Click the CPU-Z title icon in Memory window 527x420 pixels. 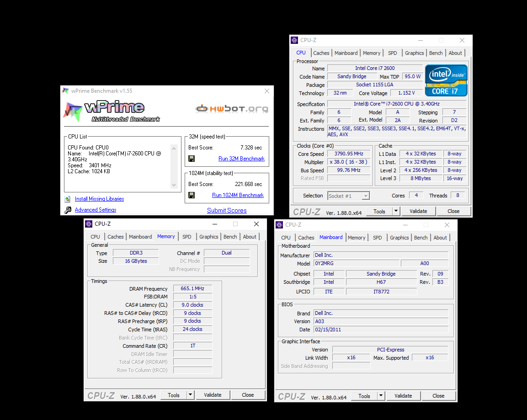click(89, 224)
